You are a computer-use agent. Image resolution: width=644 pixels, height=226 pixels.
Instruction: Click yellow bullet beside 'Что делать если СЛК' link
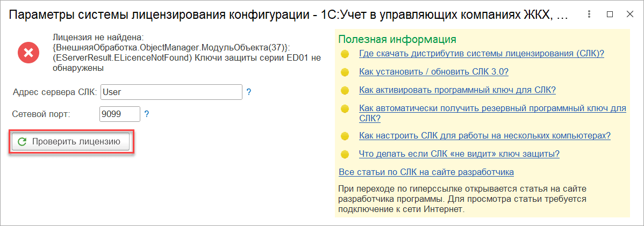[x=345, y=155]
